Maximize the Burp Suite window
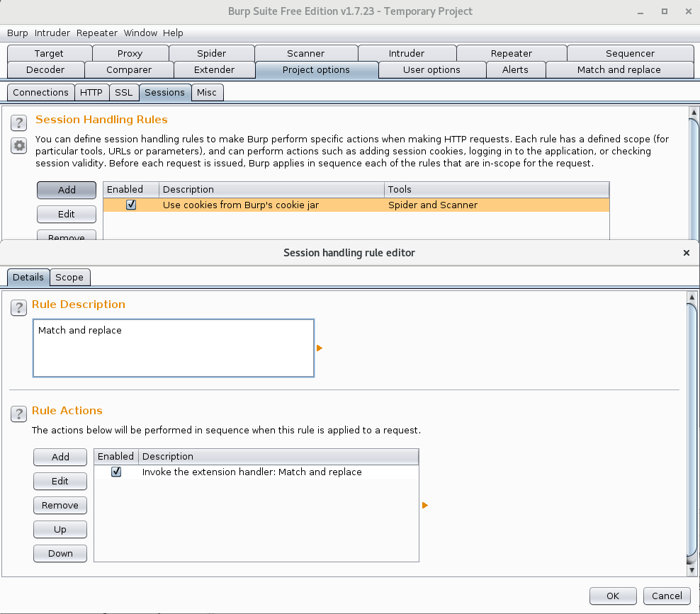 click(665, 11)
